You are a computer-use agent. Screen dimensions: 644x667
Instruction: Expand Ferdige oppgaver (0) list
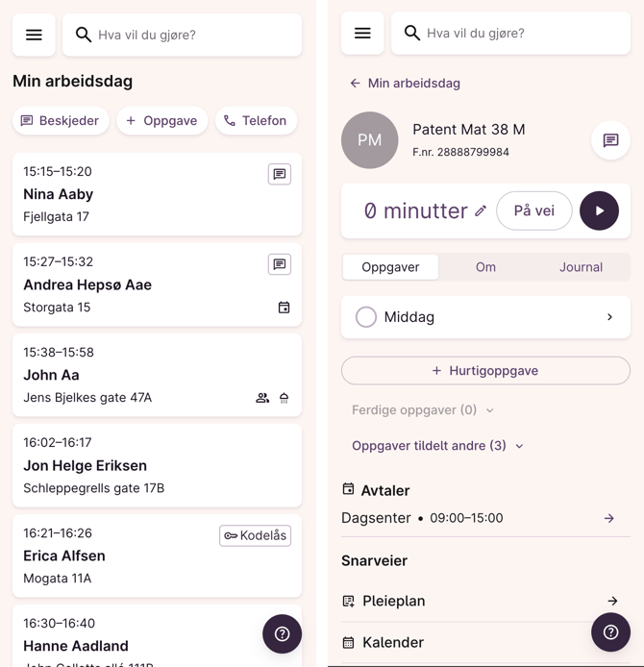click(x=423, y=410)
